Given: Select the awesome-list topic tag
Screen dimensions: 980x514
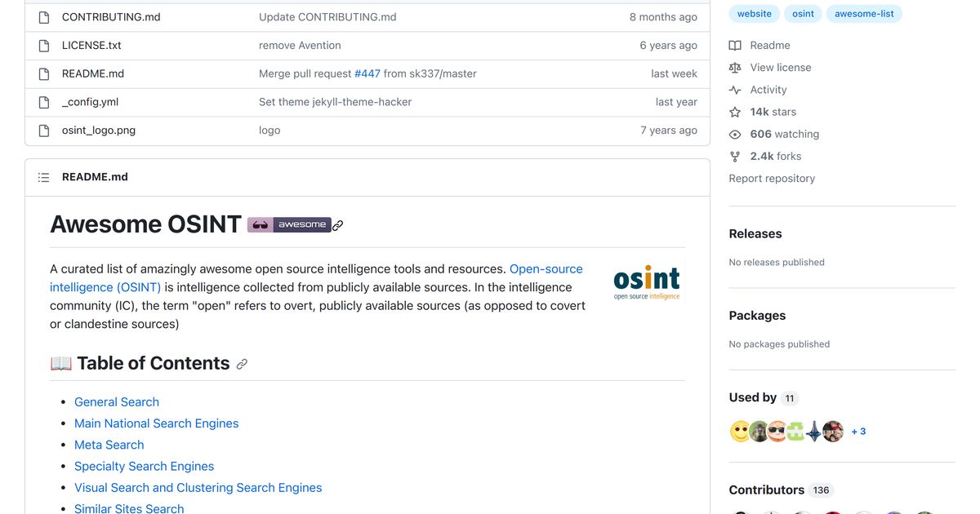Looking at the screenshot, I should coord(864,13).
